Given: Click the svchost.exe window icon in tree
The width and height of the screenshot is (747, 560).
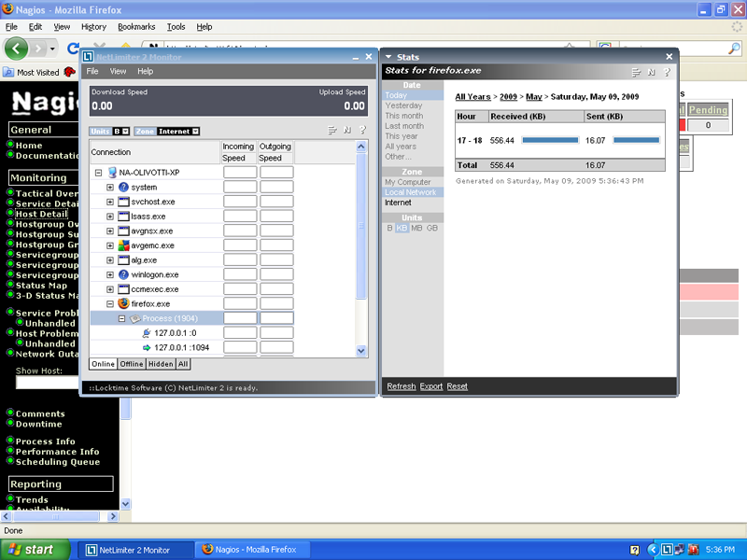Looking at the screenshot, I should point(124,202).
